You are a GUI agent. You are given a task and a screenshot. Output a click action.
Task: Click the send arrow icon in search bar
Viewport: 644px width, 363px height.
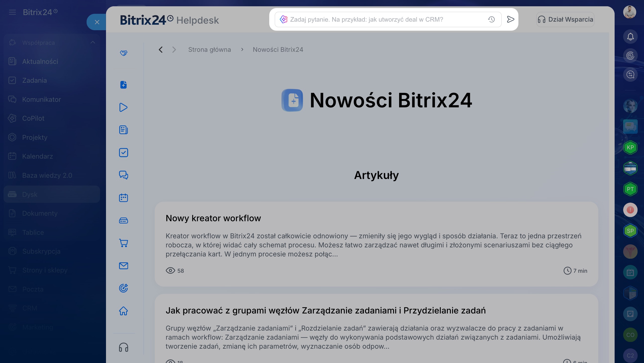click(510, 19)
